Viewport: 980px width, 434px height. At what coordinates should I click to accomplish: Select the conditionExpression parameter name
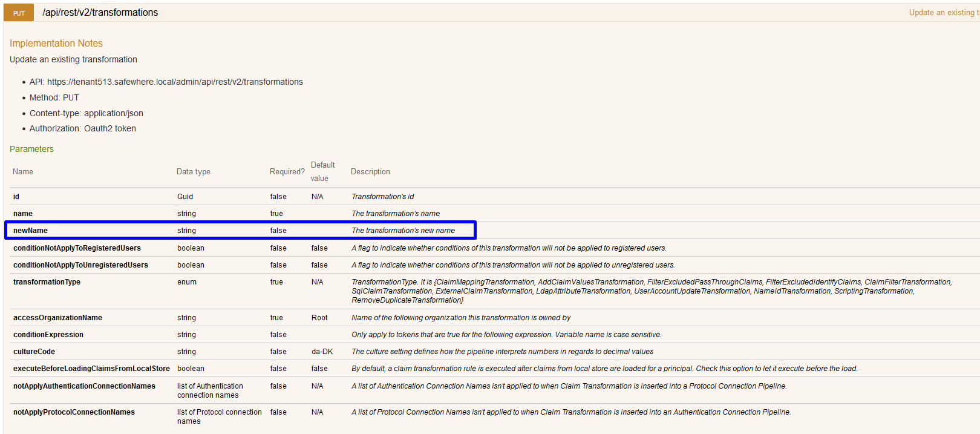point(48,335)
